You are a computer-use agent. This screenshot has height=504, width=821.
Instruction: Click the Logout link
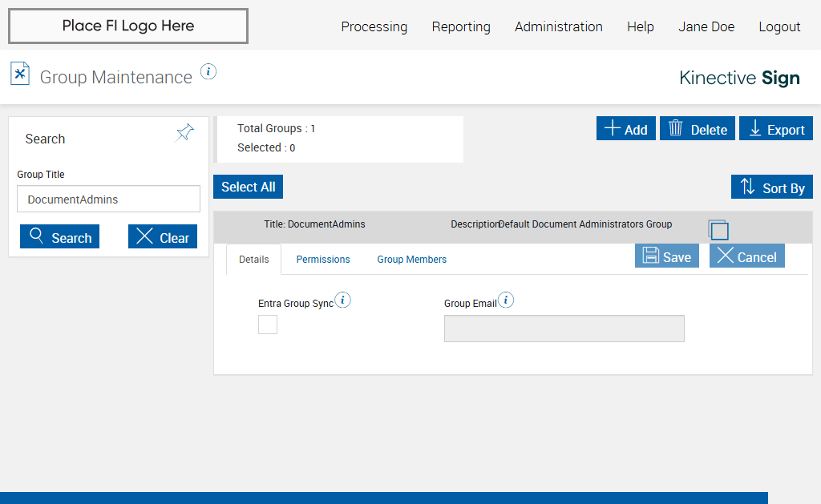(x=779, y=26)
